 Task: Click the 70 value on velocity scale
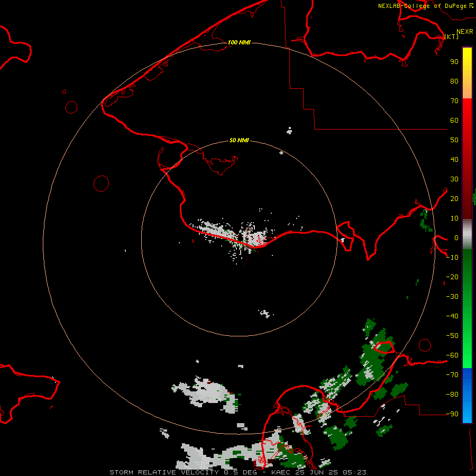tap(454, 101)
